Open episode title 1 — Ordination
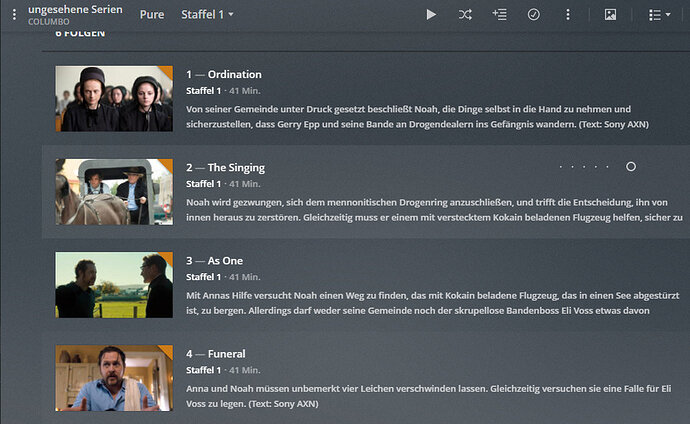Viewport: 690px width, 424px height. coord(224,74)
